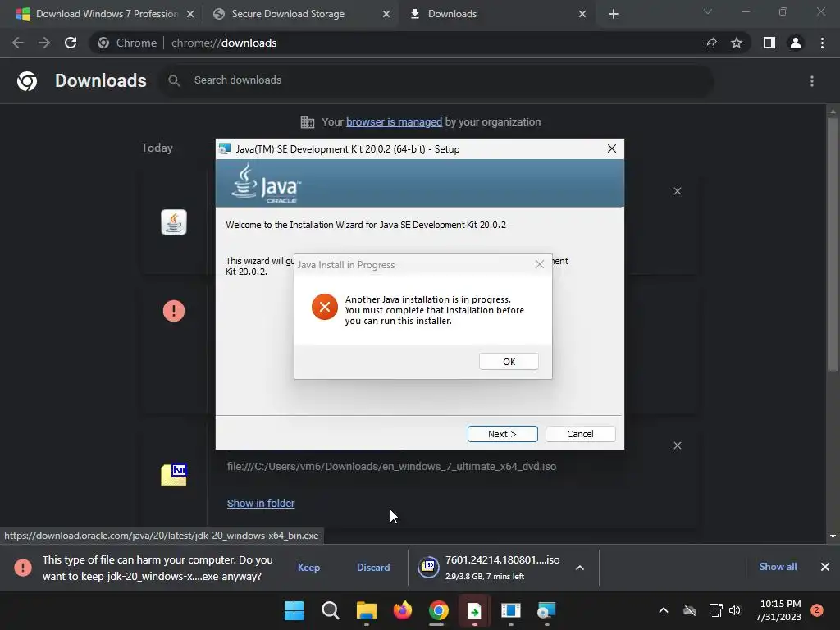Show hidden system tray icons
The width and height of the screenshot is (840, 630).
663,610
